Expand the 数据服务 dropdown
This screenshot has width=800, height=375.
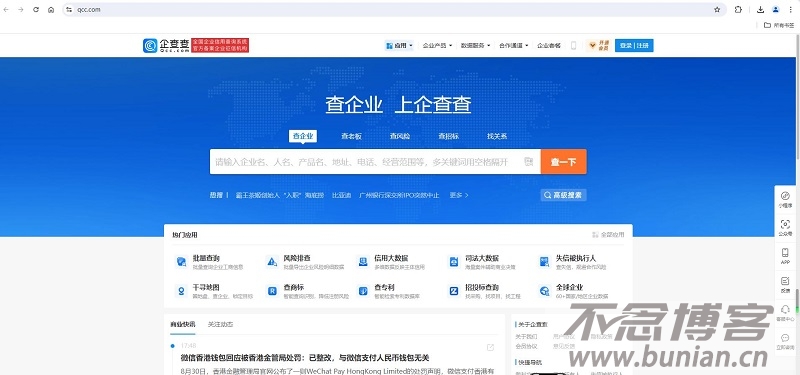[x=476, y=45]
